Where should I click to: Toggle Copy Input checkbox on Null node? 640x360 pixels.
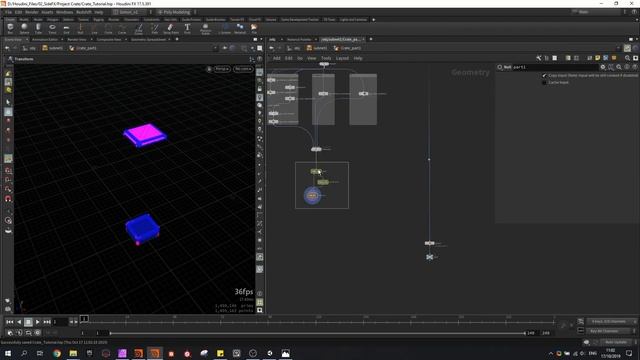pyautogui.click(x=544, y=76)
